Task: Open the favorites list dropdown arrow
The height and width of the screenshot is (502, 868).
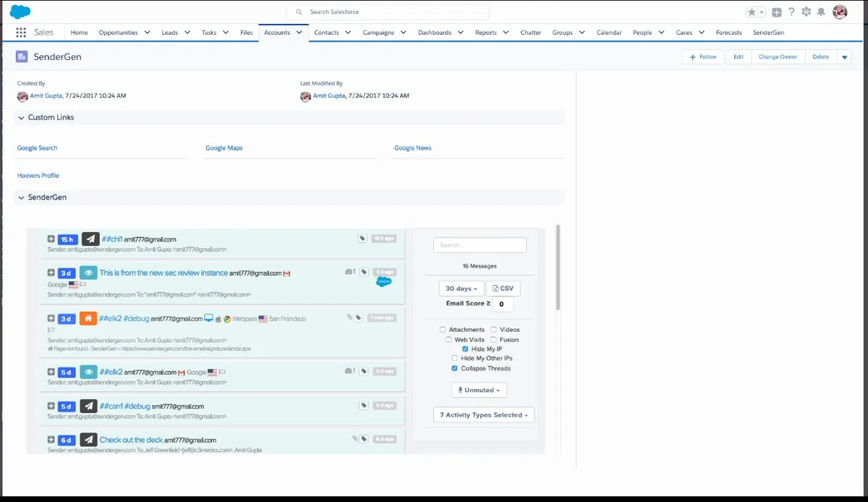Action: 762,12
